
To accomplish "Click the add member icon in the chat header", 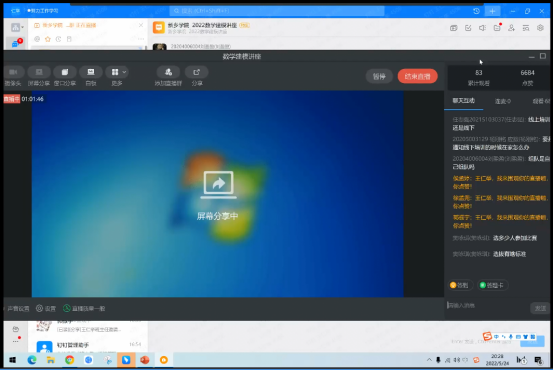I will (511, 28).
